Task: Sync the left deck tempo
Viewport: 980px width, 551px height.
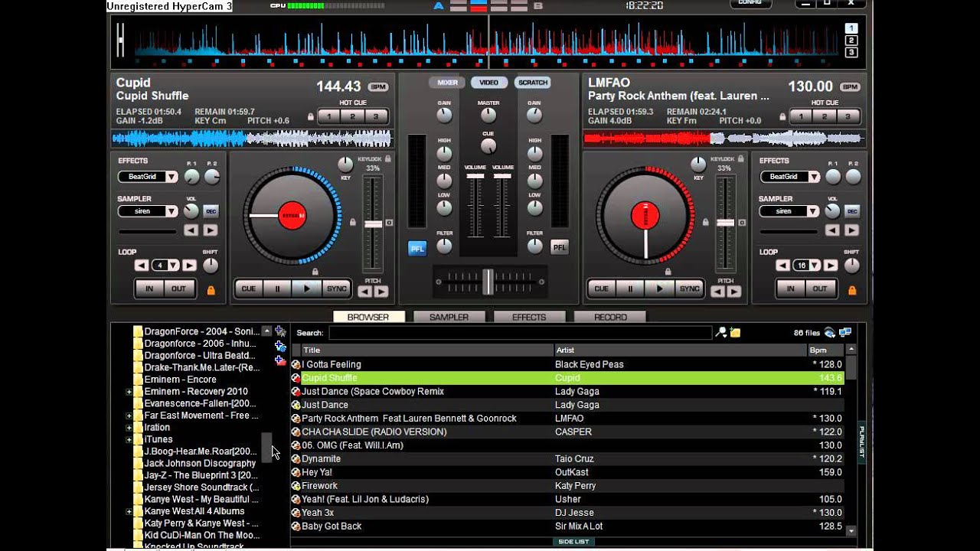Action: (337, 289)
